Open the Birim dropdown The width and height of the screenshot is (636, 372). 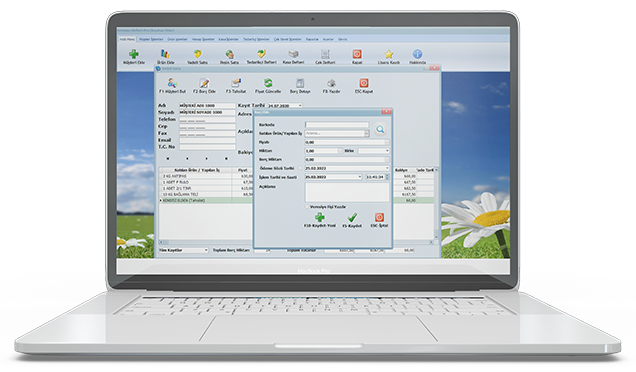pyautogui.click(x=374, y=151)
